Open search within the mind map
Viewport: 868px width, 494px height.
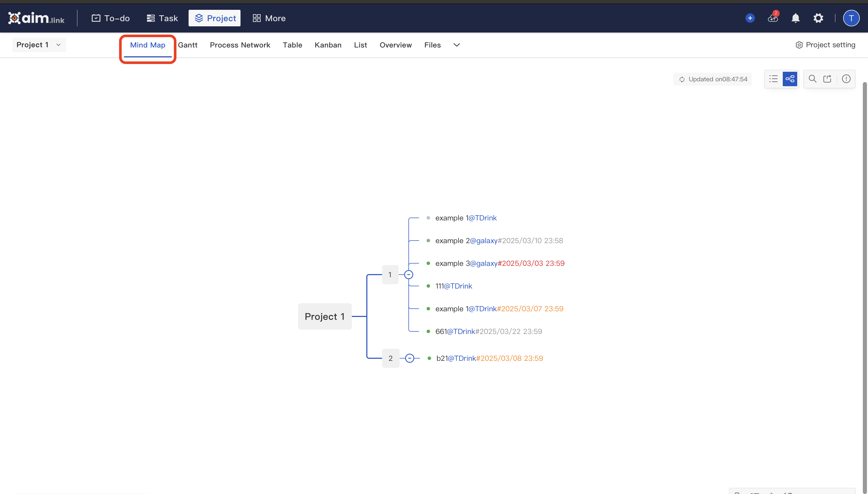[812, 79]
